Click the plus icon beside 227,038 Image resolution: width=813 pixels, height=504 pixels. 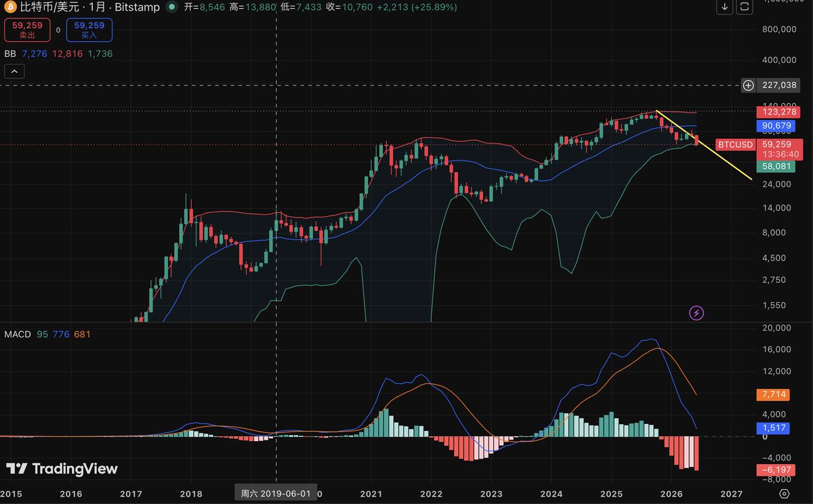click(748, 85)
